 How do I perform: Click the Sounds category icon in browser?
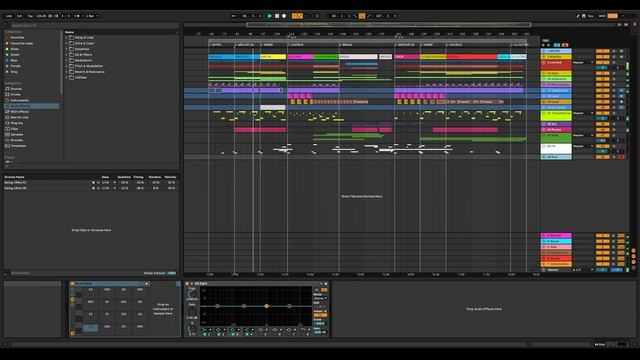click(7, 89)
